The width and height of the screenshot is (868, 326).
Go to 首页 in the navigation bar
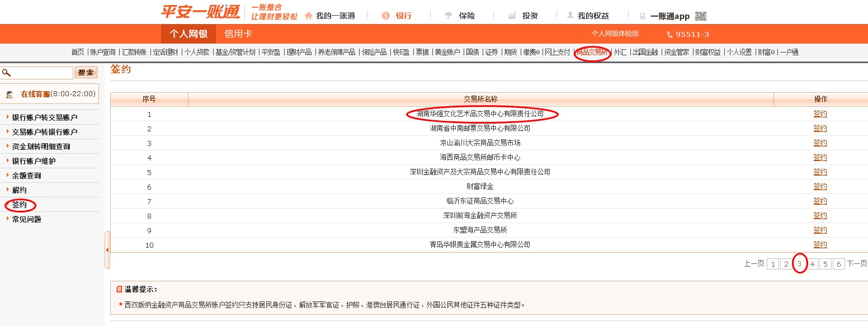tap(78, 53)
